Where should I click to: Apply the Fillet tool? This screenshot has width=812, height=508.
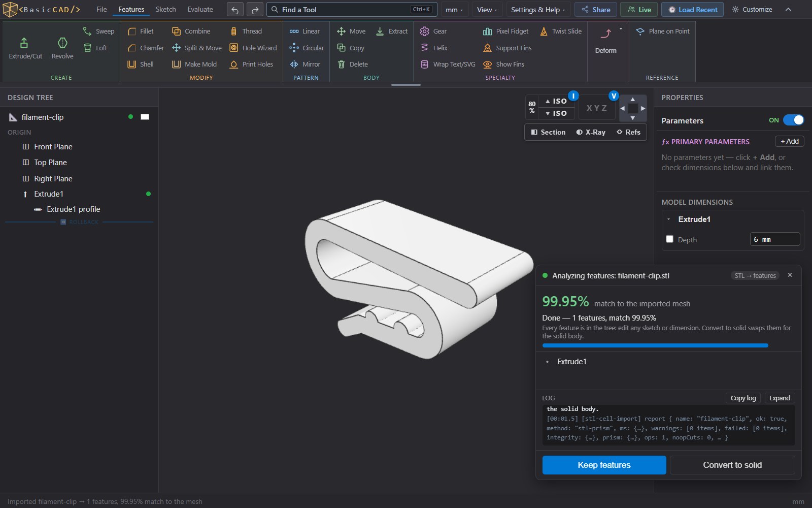coord(141,31)
